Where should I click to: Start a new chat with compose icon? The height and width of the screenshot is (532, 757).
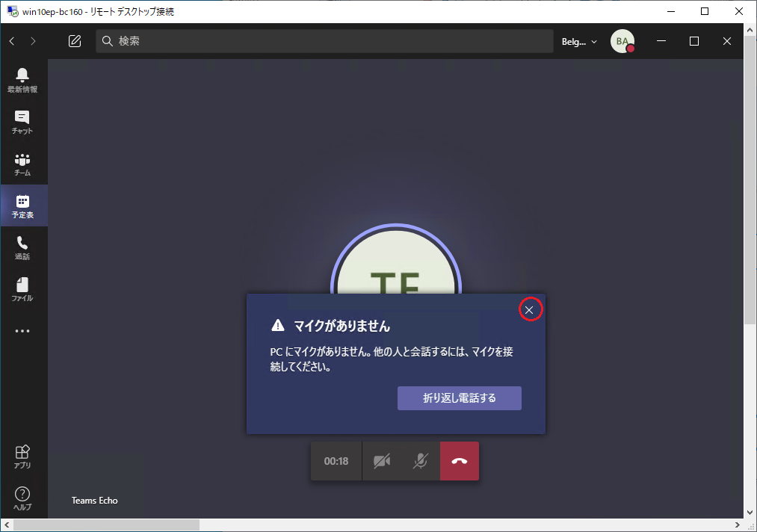75,41
